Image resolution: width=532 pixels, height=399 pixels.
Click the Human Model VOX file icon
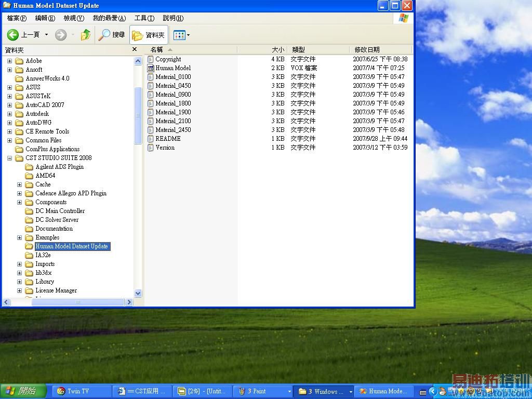point(150,68)
